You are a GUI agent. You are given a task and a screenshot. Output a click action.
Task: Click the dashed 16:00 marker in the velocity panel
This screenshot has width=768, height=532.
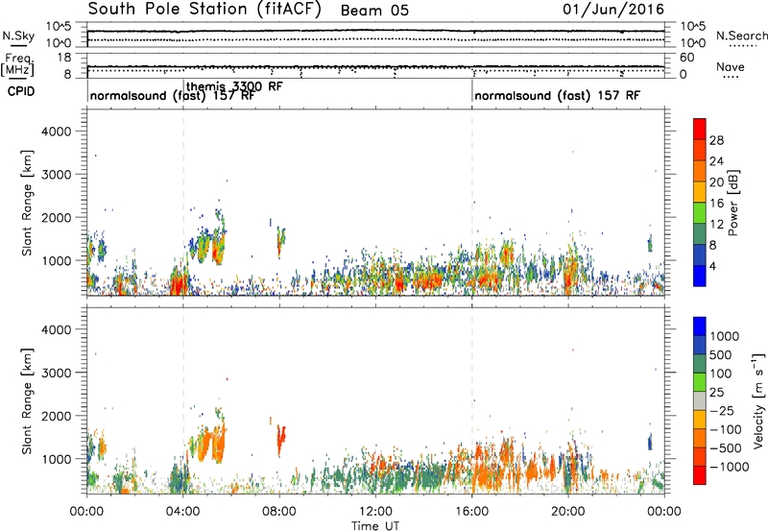tap(472, 400)
